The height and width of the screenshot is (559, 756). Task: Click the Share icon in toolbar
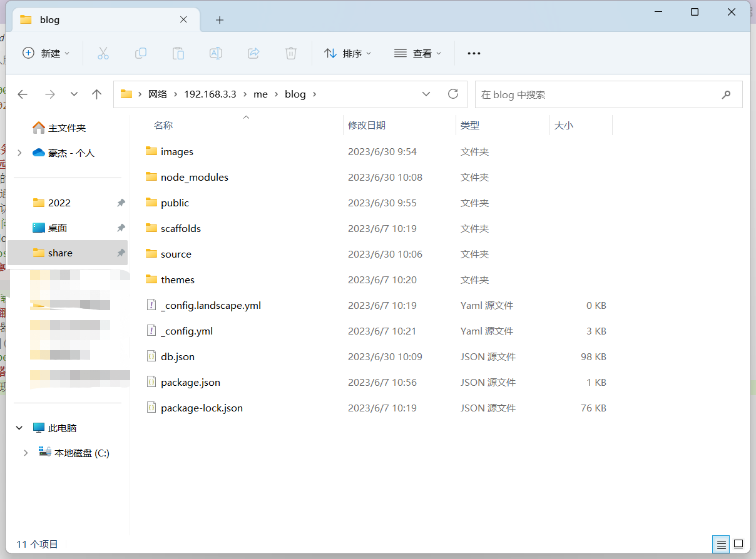click(x=253, y=53)
